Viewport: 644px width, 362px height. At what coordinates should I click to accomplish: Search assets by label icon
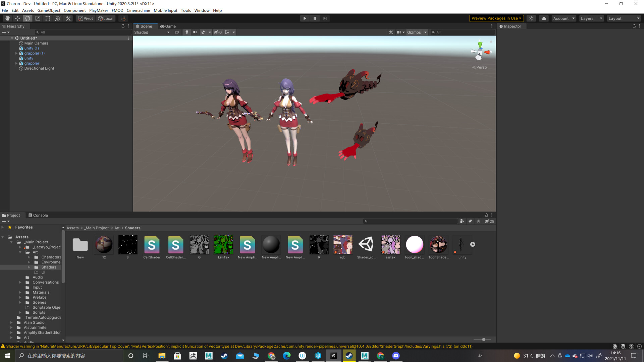click(470, 221)
